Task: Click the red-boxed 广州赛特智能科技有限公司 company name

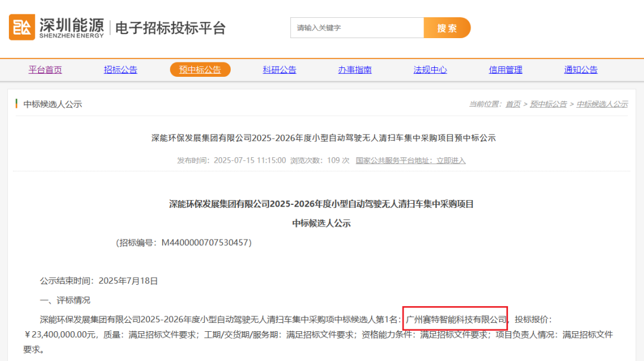Action: tap(456, 319)
